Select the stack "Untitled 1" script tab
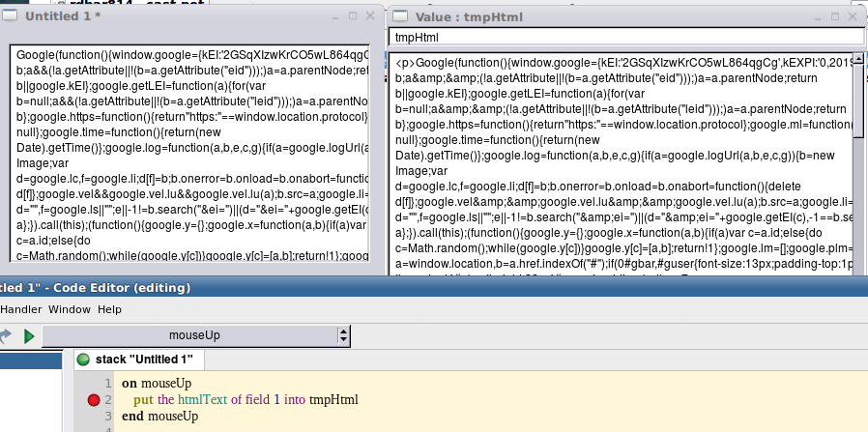868x432 pixels. (x=143, y=360)
